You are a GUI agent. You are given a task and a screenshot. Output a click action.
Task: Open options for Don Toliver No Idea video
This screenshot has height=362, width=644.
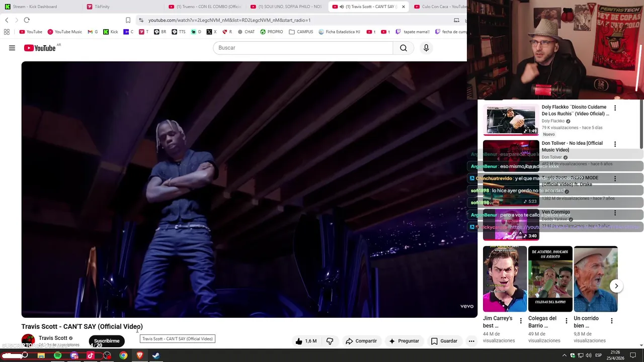615,144
